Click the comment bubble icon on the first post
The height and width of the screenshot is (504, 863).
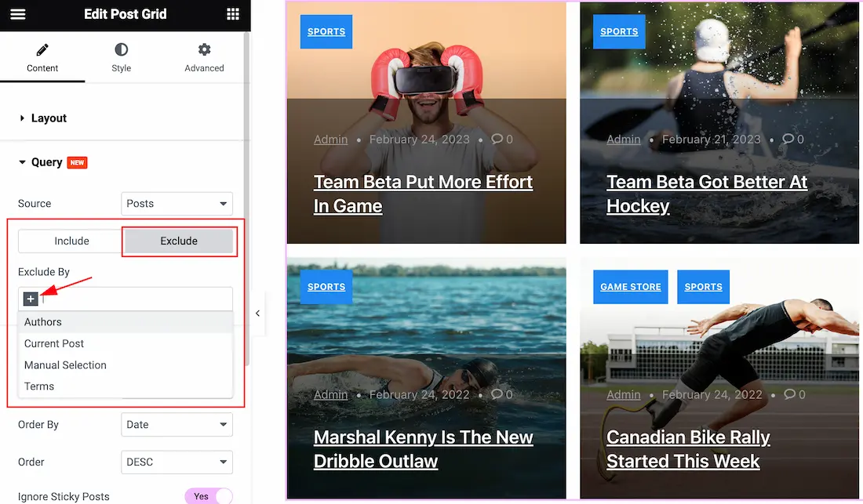coord(497,139)
